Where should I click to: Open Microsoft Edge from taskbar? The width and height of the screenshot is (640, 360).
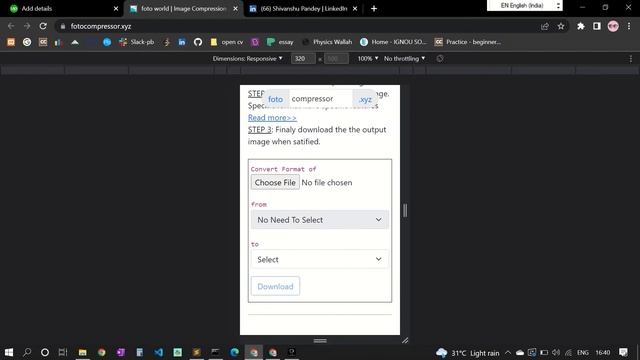[x=235, y=352]
